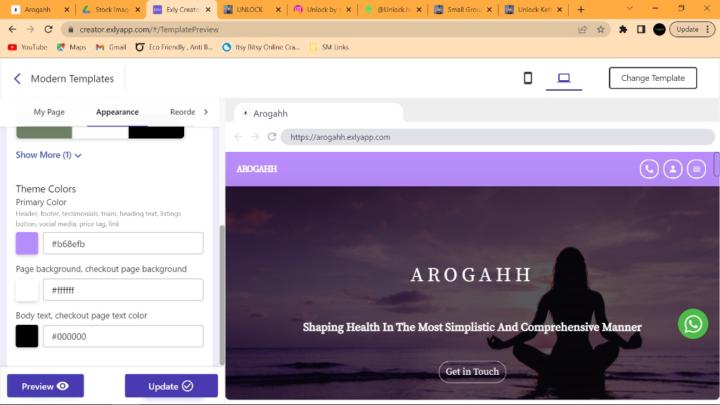Click the green WhatsApp chat button

click(x=693, y=324)
